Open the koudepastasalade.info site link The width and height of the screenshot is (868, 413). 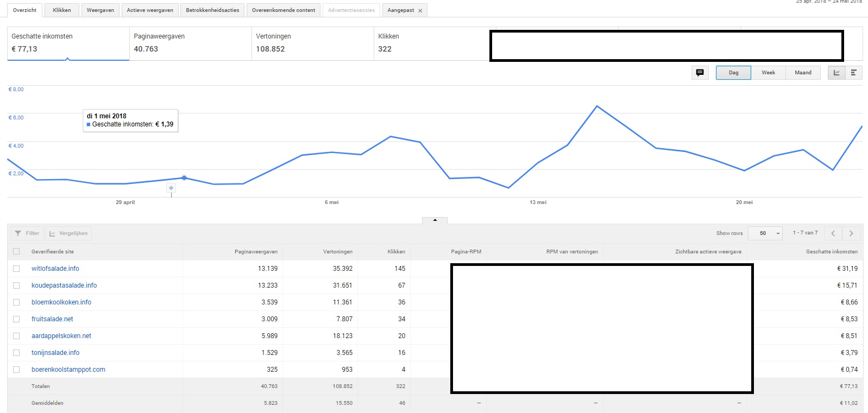coord(64,285)
